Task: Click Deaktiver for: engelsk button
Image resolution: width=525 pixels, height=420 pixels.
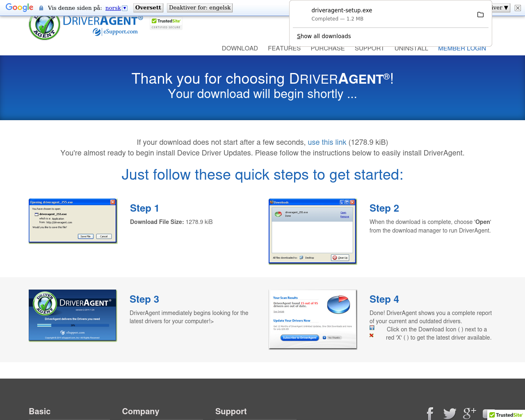Action: 200,8
